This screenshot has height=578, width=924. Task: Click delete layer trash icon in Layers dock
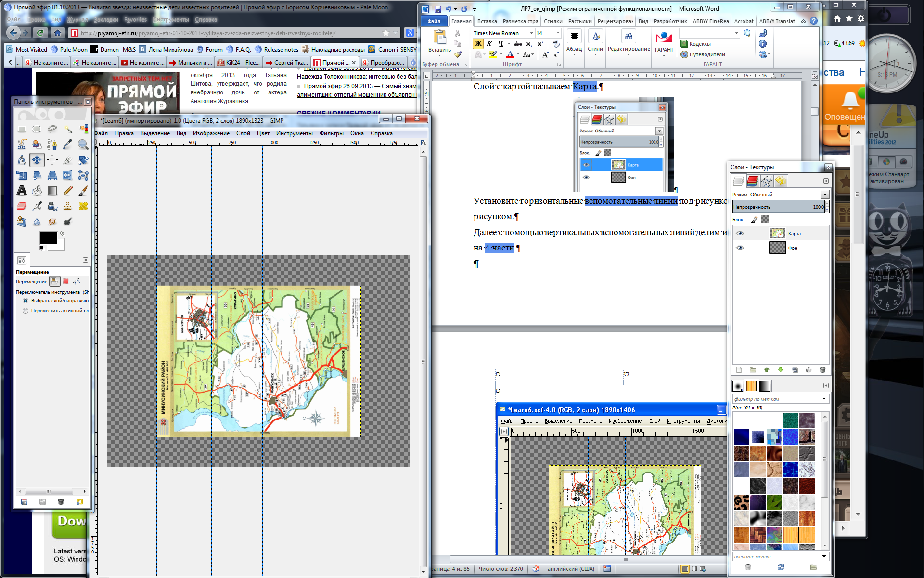click(822, 370)
